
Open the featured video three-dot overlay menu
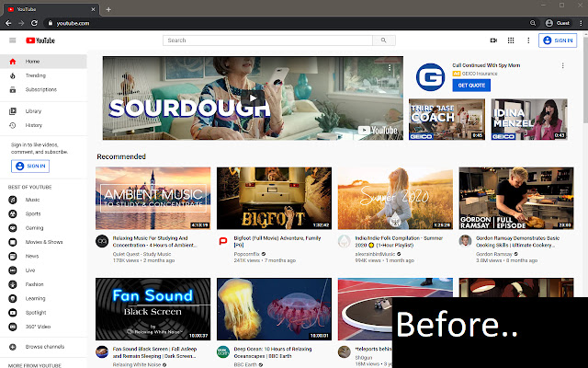click(x=390, y=67)
